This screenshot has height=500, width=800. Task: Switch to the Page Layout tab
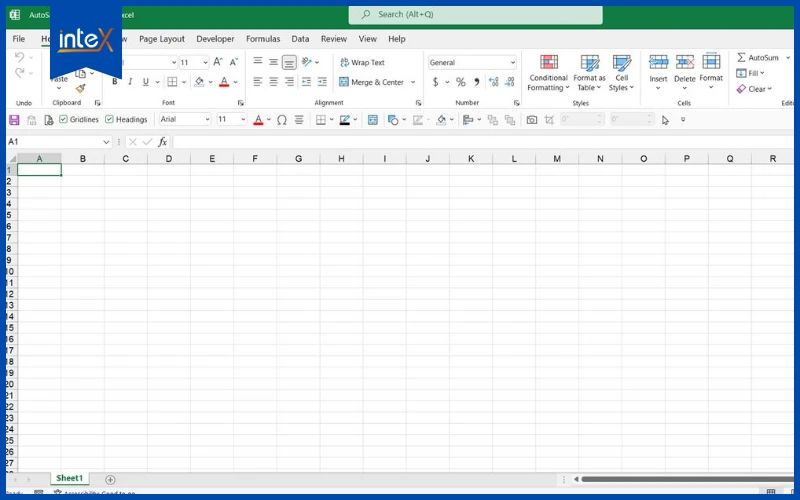pos(162,39)
